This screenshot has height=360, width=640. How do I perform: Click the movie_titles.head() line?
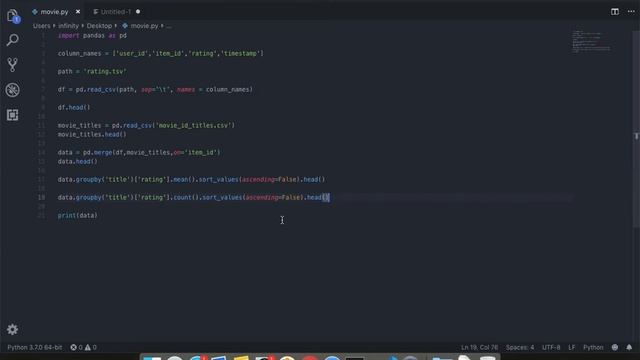92,134
